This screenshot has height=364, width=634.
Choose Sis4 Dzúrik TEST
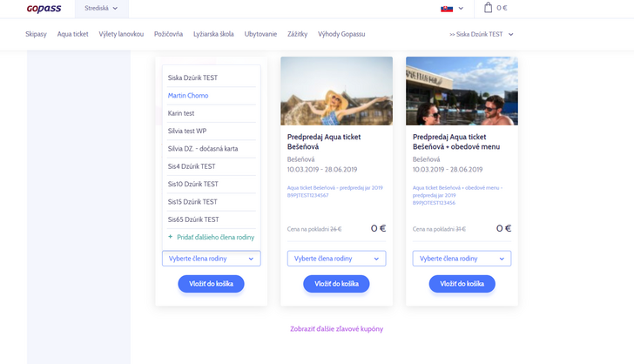(x=212, y=166)
